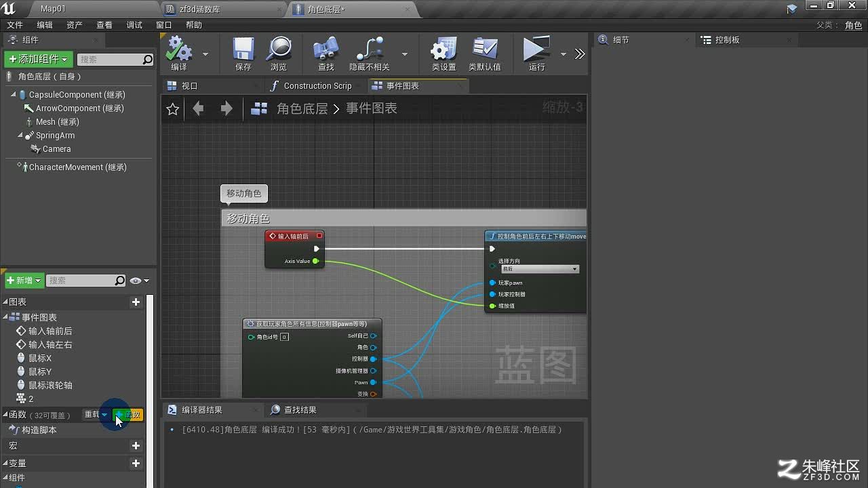Open 重载 override function dropdown
Screen dimensions: 868x488
pos(96,415)
